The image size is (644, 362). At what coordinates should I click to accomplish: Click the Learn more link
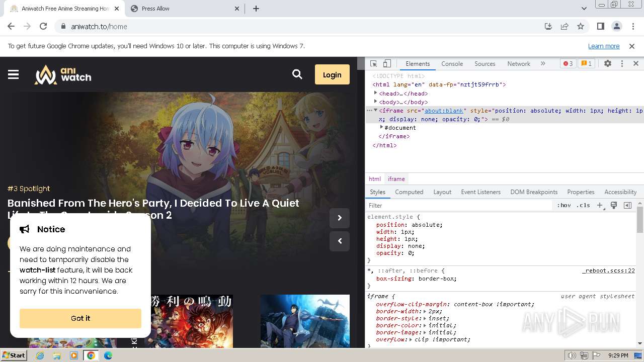(x=604, y=46)
